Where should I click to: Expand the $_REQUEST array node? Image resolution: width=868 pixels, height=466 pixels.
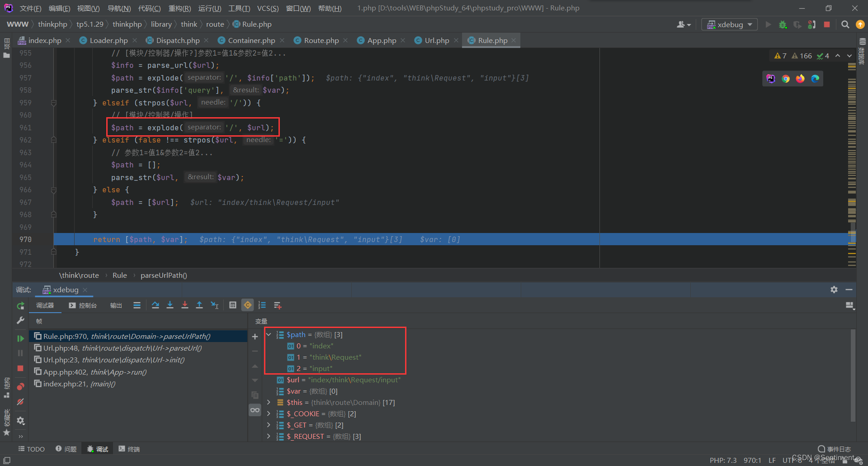click(x=269, y=436)
